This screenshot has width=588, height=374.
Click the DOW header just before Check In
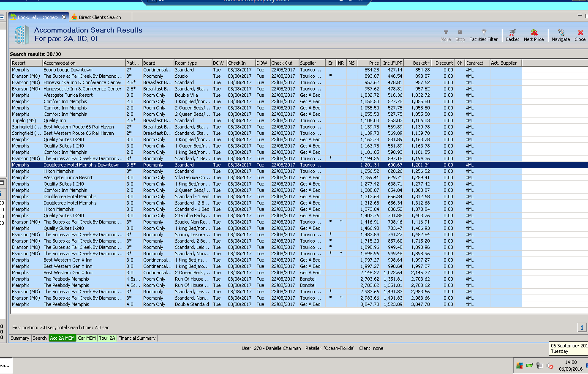pyautogui.click(x=219, y=63)
